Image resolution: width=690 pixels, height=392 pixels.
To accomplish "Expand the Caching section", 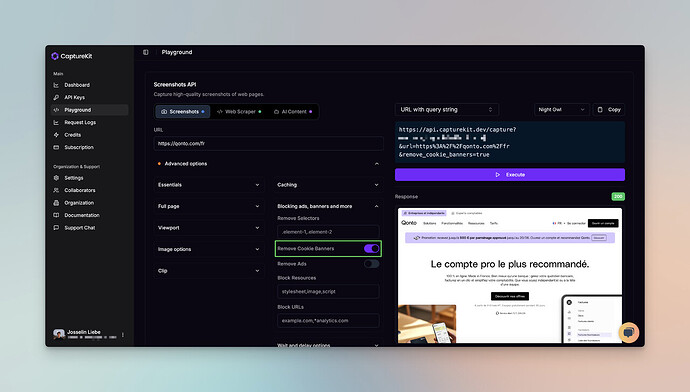I will coord(328,185).
